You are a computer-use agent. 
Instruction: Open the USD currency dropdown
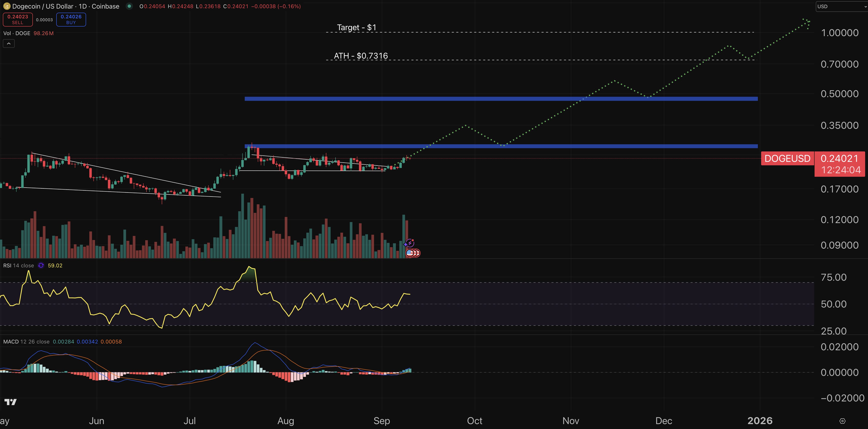(x=841, y=6)
